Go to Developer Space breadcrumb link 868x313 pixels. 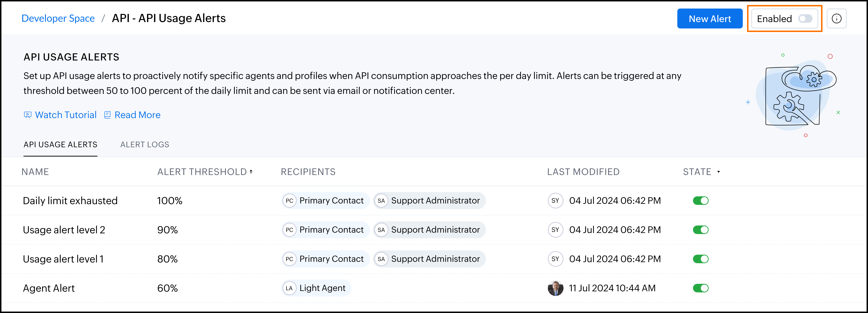tap(58, 18)
